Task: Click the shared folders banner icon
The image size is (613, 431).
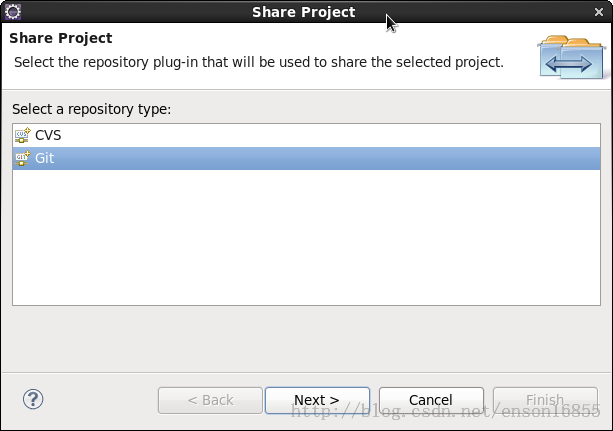Action: 572,57
